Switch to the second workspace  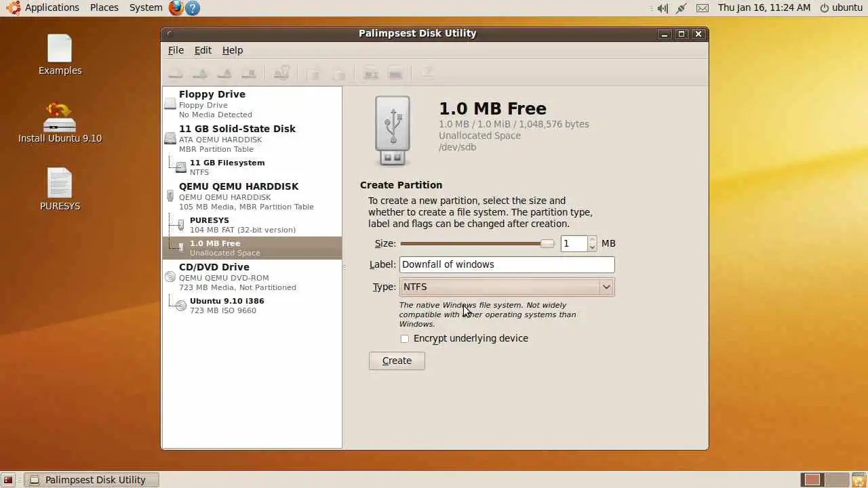[836, 480]
